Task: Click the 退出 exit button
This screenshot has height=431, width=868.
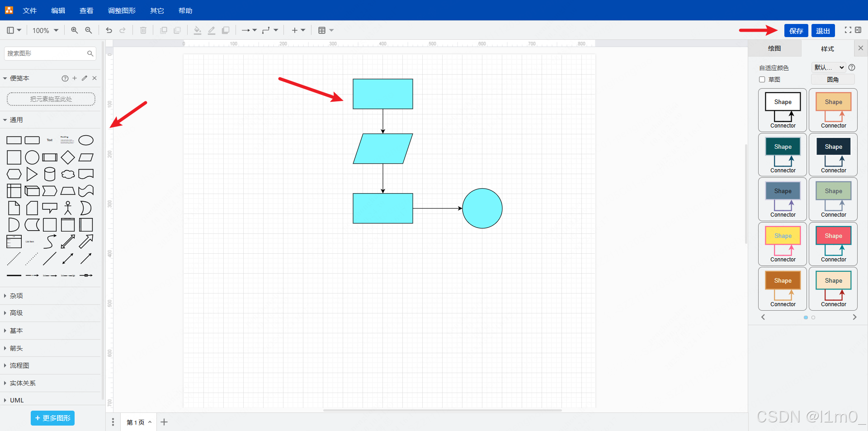Action: (823, 31)
